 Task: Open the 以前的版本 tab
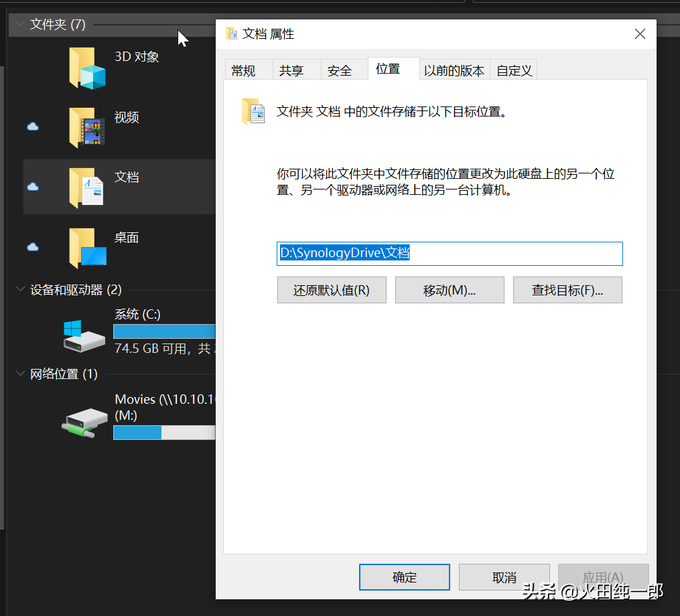(454, 70)
